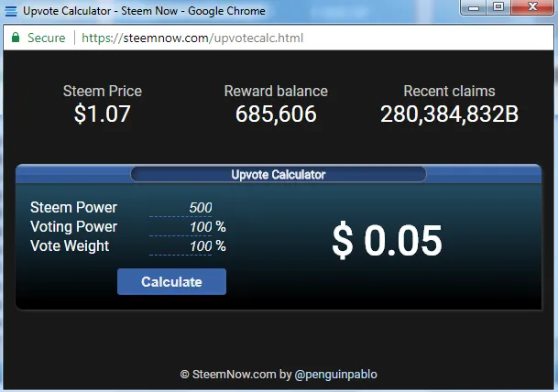The image size is (558, 392).
Task: Close the Upvote Calculator window
Action: point(532,7)
